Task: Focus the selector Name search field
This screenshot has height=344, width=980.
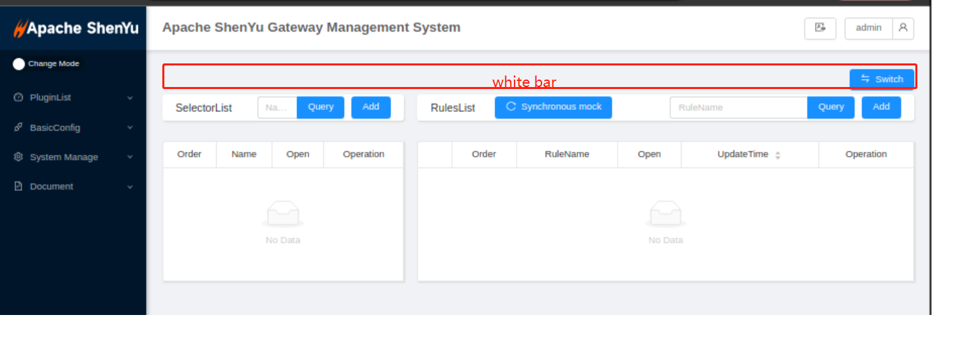Action: (277, 107)
